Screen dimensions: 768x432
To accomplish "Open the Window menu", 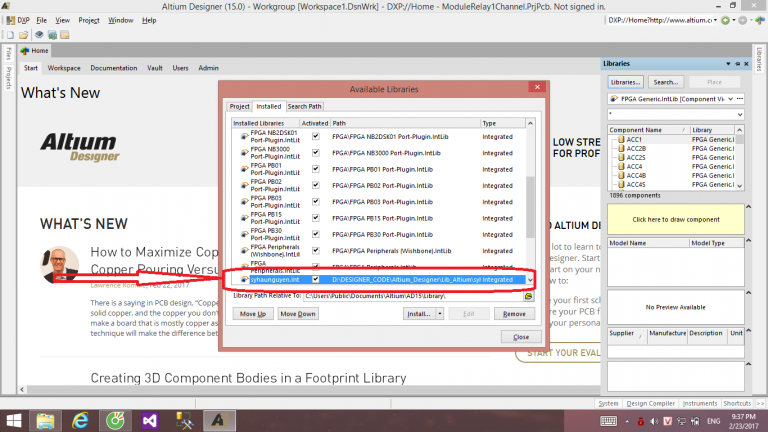I will (x=120, y=21).
